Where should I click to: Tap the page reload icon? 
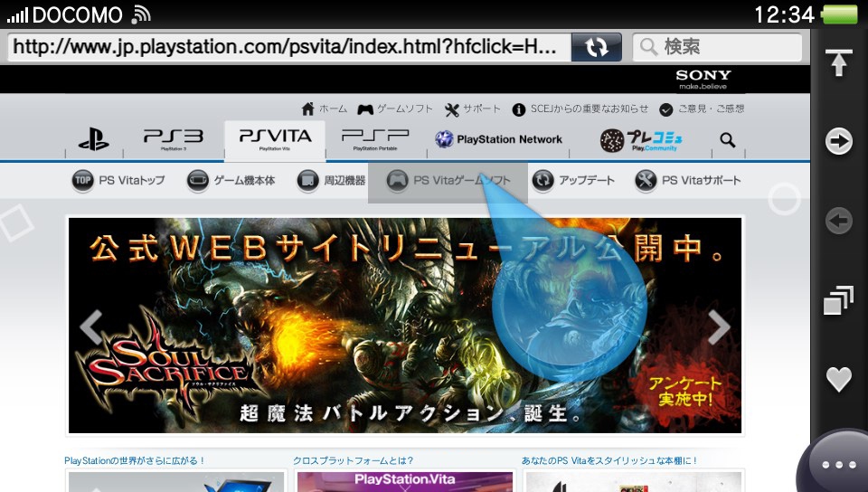pyautogui.click(x=597, y=47)
